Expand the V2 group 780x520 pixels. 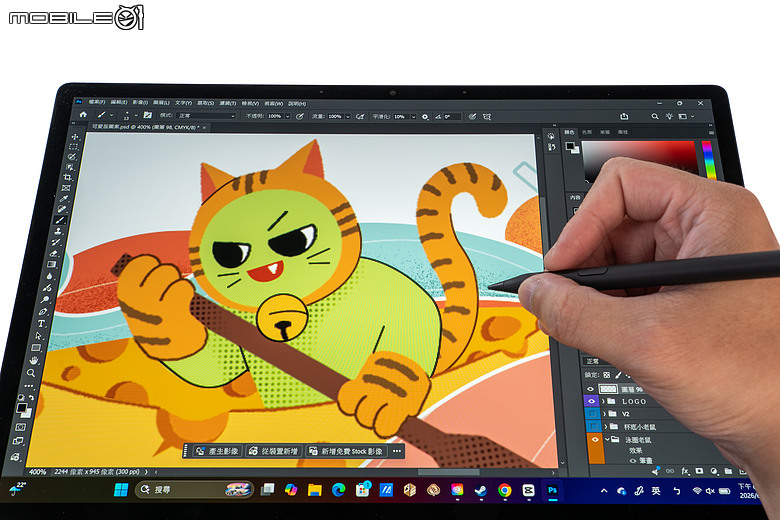604,414
